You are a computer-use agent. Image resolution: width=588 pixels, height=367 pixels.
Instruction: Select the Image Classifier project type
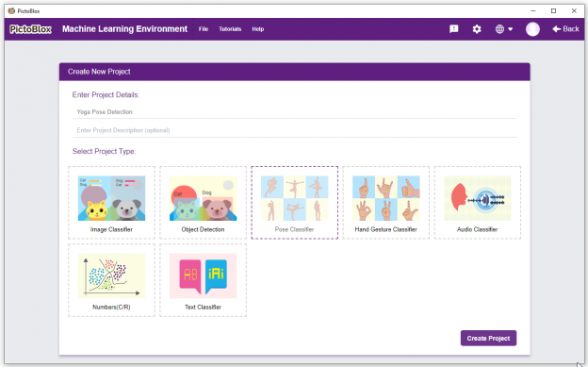111,203
